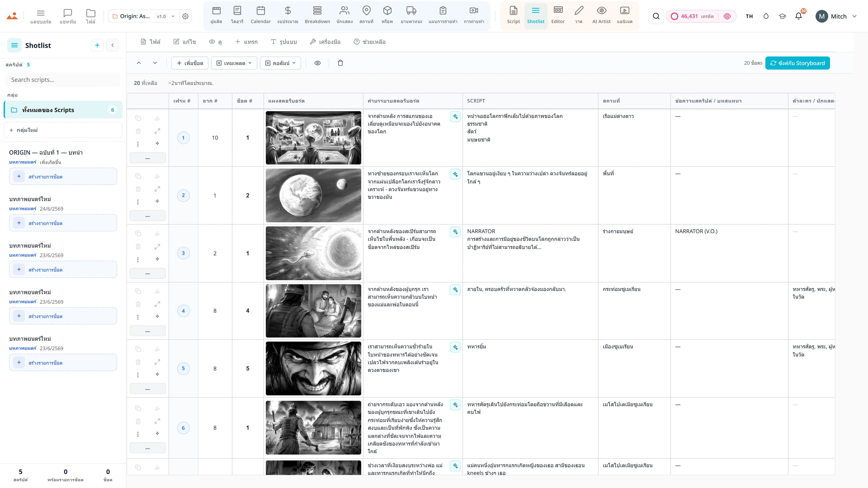
Task: Open the team chat icon
Action: click(x=68, y=16)
